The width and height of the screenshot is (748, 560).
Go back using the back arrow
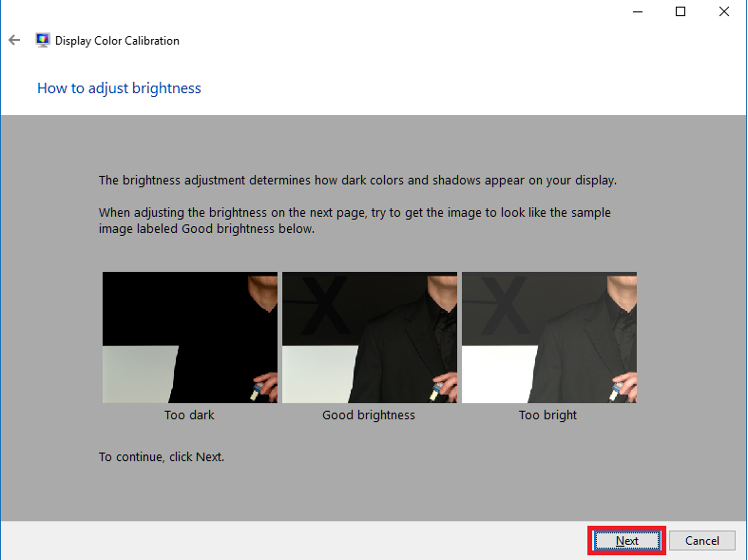pyautogui.click(x=14, y=41)
